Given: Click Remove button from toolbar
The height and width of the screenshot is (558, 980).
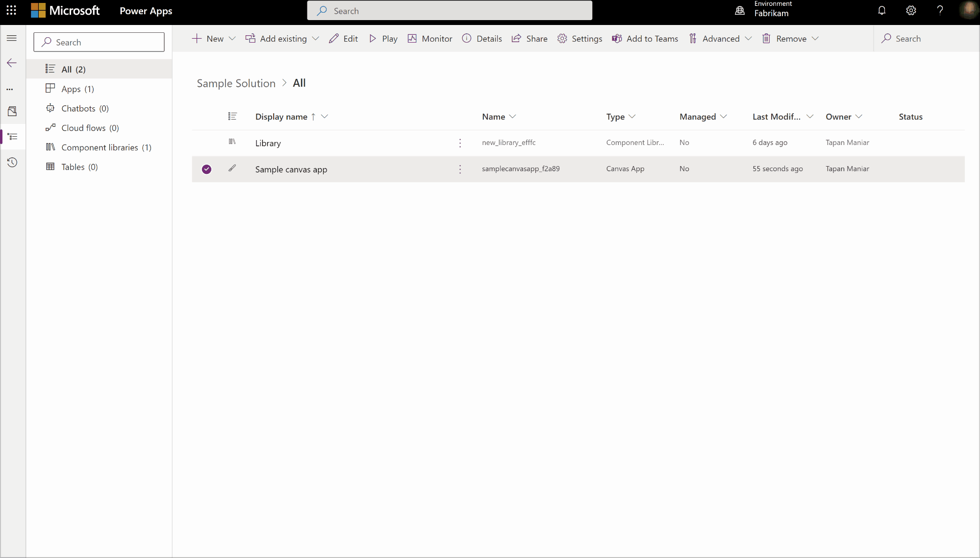Looking at the screenshot, I should [x=791, y=38].
